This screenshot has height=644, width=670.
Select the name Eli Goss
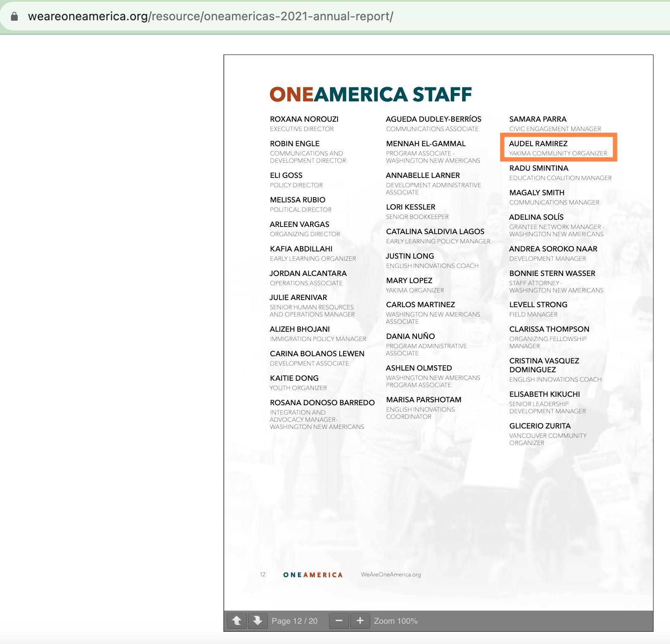coord(286,175)
